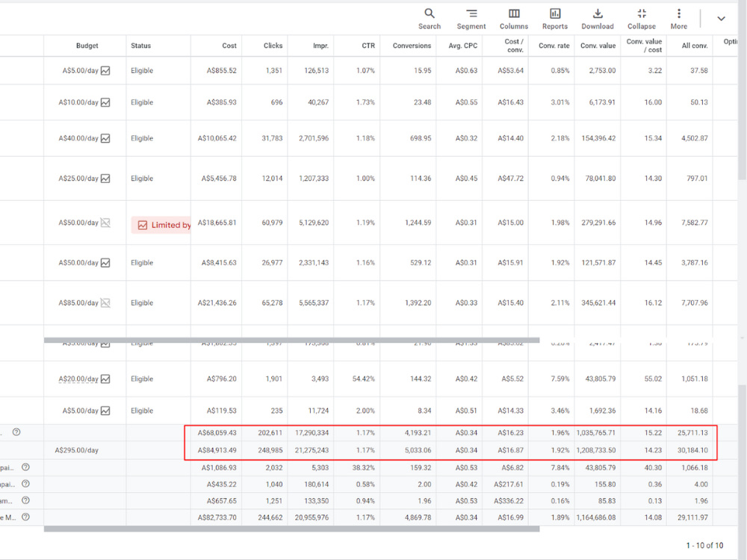Click impressions cell 5,129,620
This screenshot has width=747, height=560.
pyautogui.click(x=314, y=223)
